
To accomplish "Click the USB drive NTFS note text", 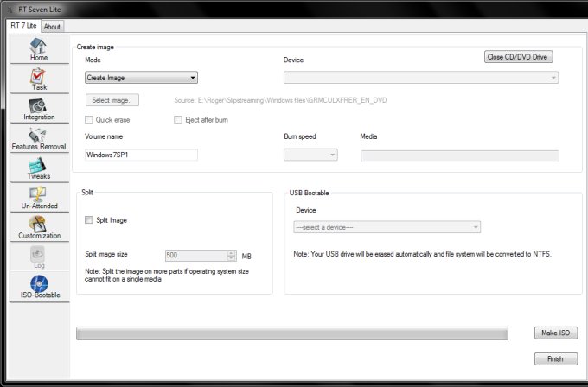I will 422,254.
